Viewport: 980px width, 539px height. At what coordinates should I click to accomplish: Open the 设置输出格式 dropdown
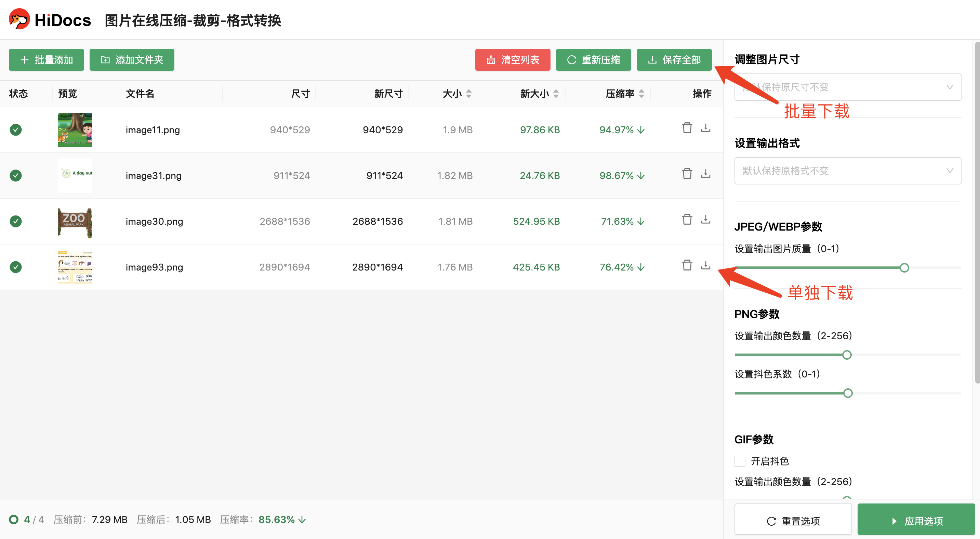[x=848, y=171]
